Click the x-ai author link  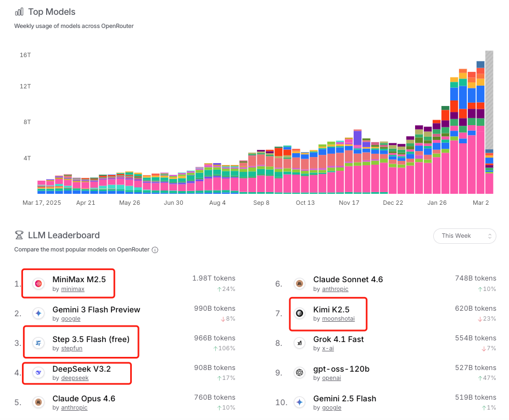coord(328,348)
